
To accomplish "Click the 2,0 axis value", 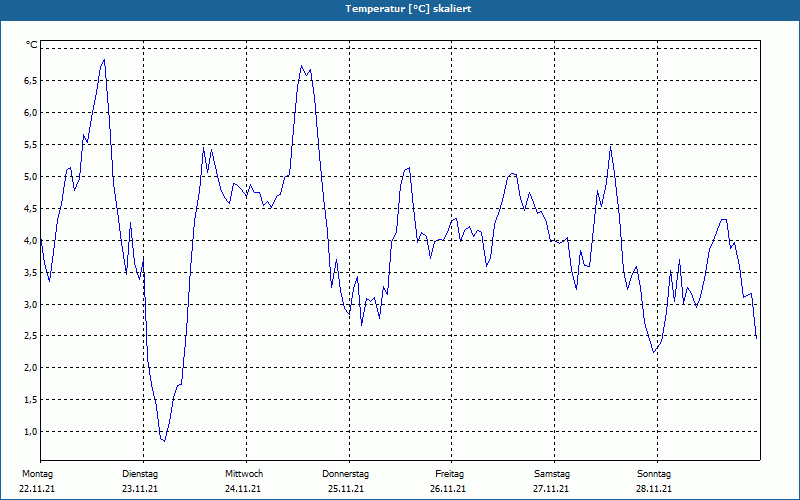I will pyautogui.click(x=31, y=368).
